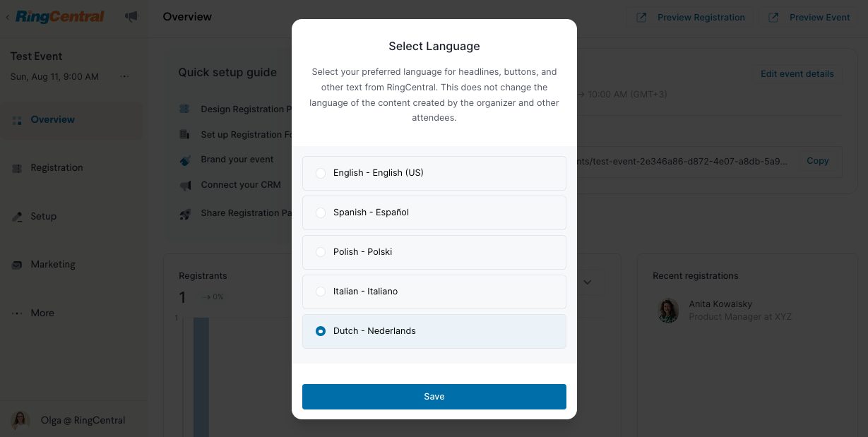This screenshot has width=868, height=437.
Task: Open the three-dots menu under Test Event
Action: point(124,76)
